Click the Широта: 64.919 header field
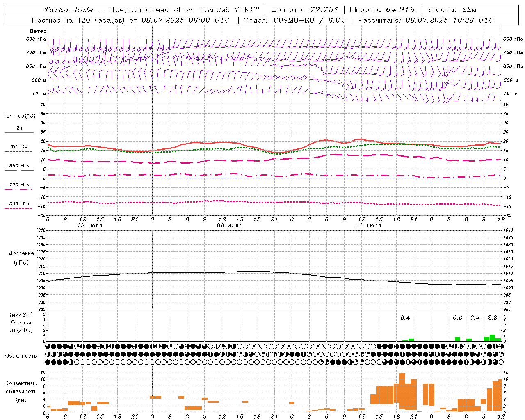This screenshot has height=420, width=525. tap(382, 10)
